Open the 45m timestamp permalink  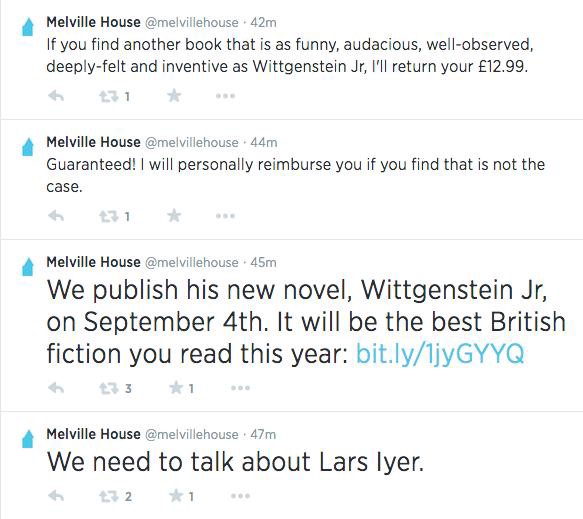click(263, 262)
